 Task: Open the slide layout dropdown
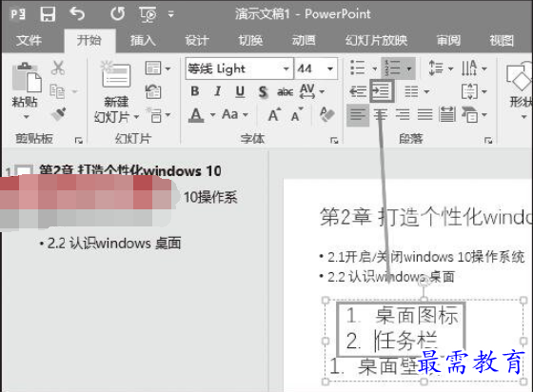pos(158,69)
